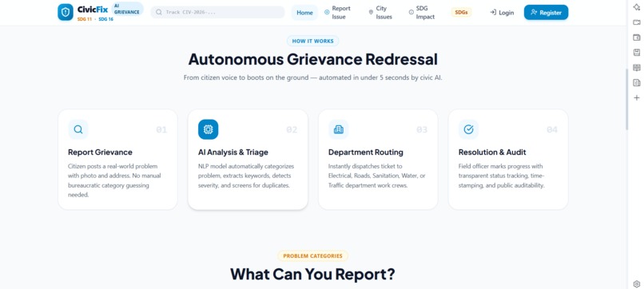Click the Register button
This screenshot has height=289, width=644.
pos(546,12)
